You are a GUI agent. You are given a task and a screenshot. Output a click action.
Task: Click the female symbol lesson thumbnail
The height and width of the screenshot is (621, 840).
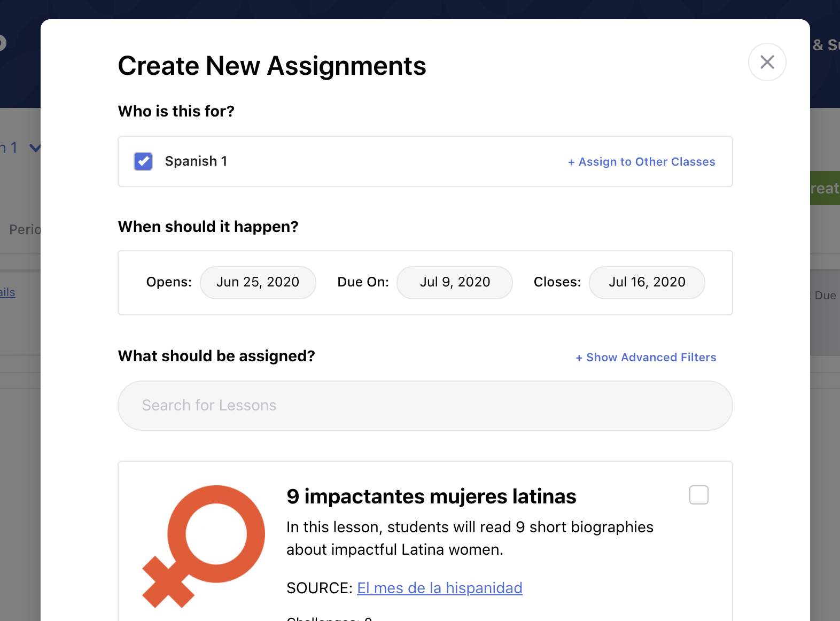[x=204, y=546]
